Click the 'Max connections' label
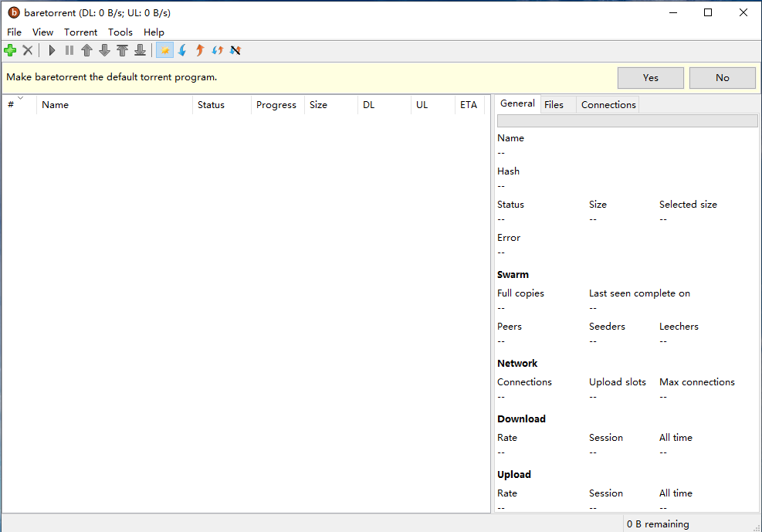This screenshot has height=532, width=762. [697, 382]
